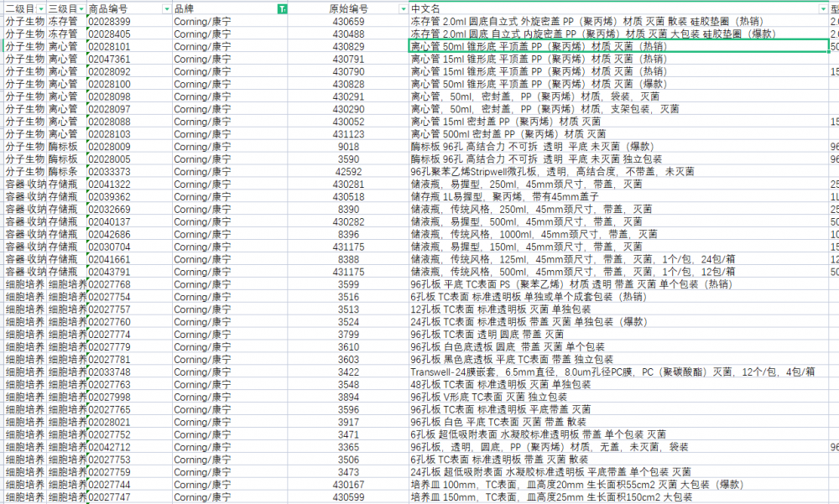Select original number cell 430291

[x=348, y=96]
